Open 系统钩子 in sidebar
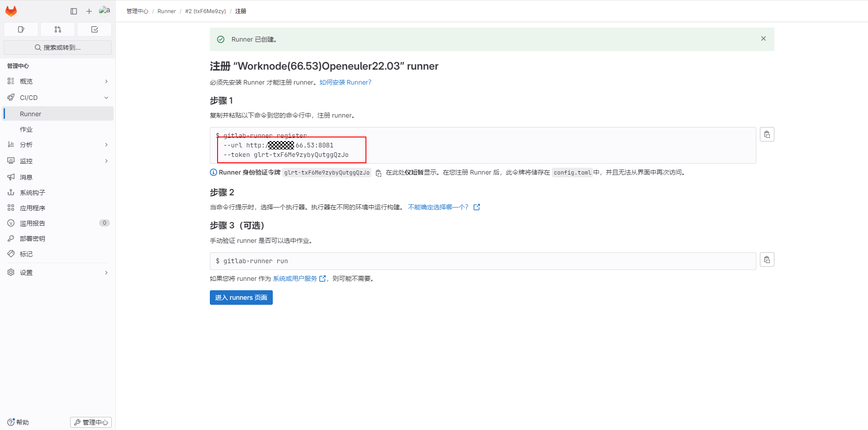 point(58,193)
